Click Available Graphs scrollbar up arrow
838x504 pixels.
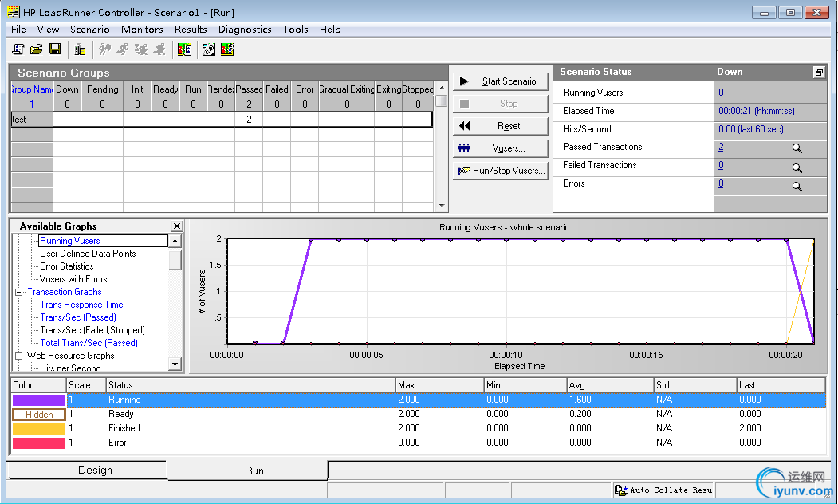click(175, 242)
